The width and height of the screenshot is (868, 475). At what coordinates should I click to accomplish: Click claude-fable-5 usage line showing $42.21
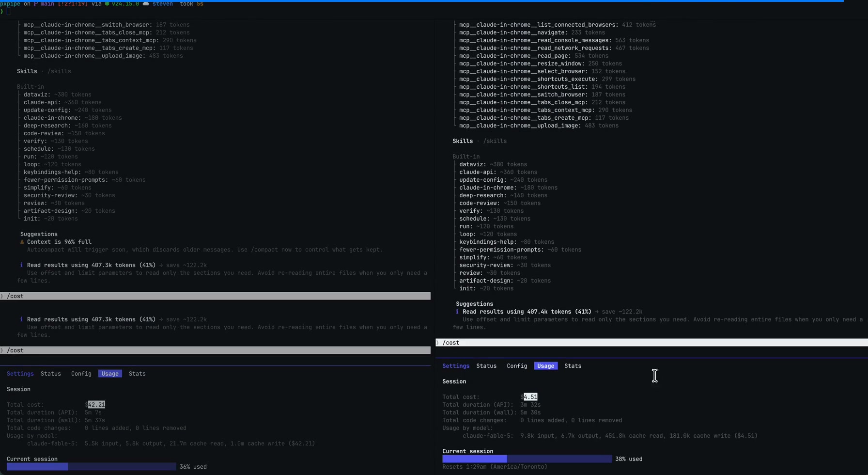[x=171, y=443]
